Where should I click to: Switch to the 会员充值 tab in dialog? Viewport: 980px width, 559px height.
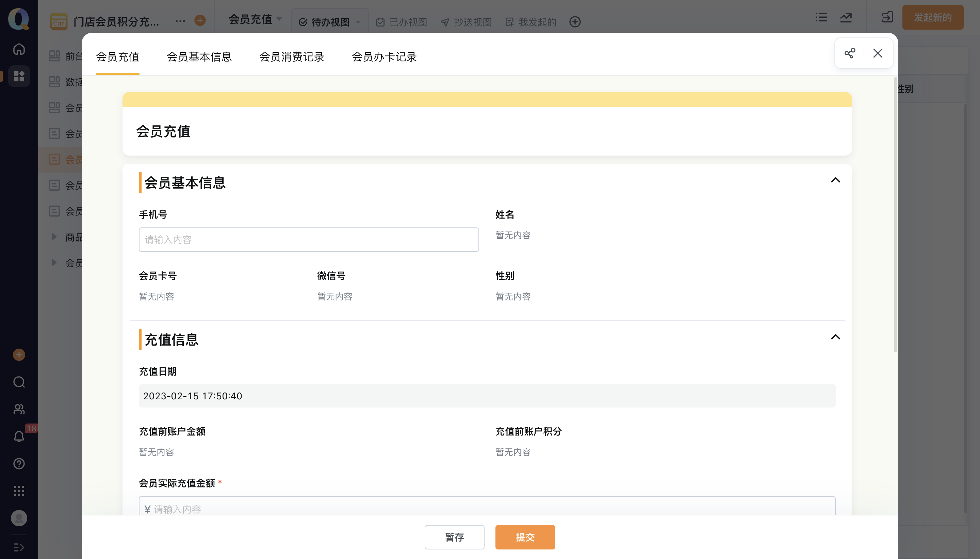point(117,57)
